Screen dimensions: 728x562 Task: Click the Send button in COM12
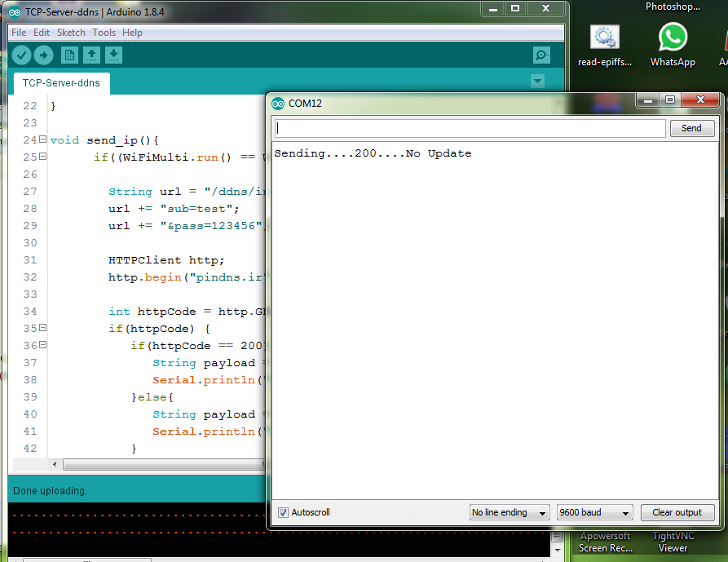tap(692, 128)
